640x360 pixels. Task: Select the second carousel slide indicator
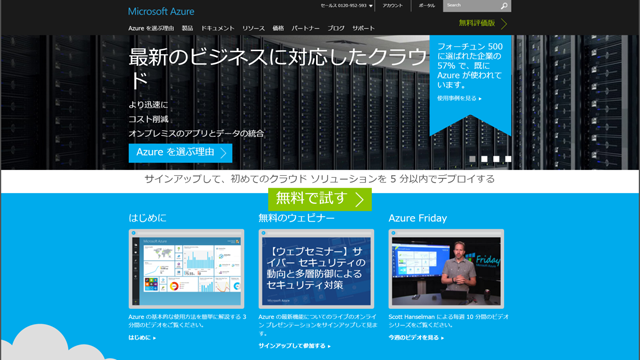[484, 159]
